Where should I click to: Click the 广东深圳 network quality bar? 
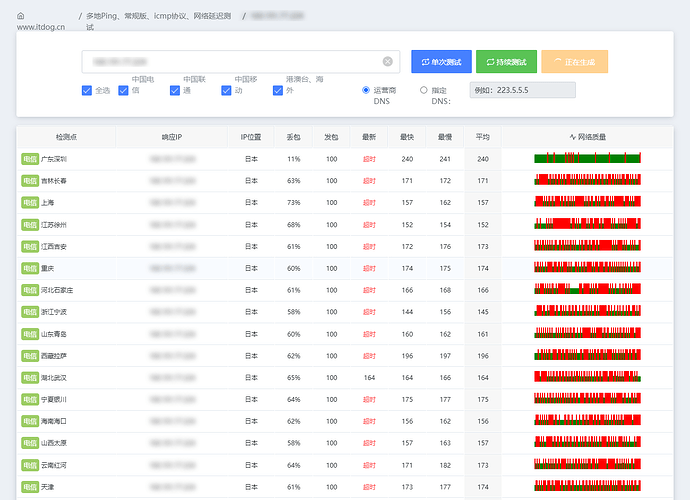point(587,158)
